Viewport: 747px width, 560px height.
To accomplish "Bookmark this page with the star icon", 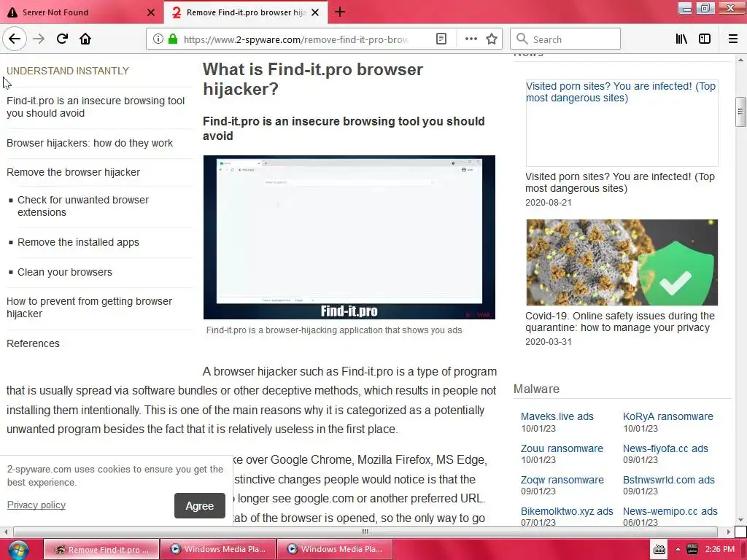I will [492, 39].
